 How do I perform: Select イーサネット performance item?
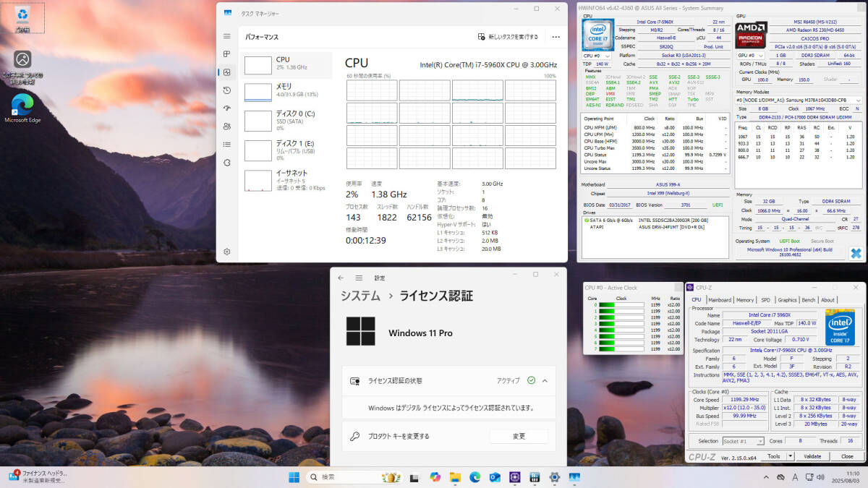pos(287,180)
